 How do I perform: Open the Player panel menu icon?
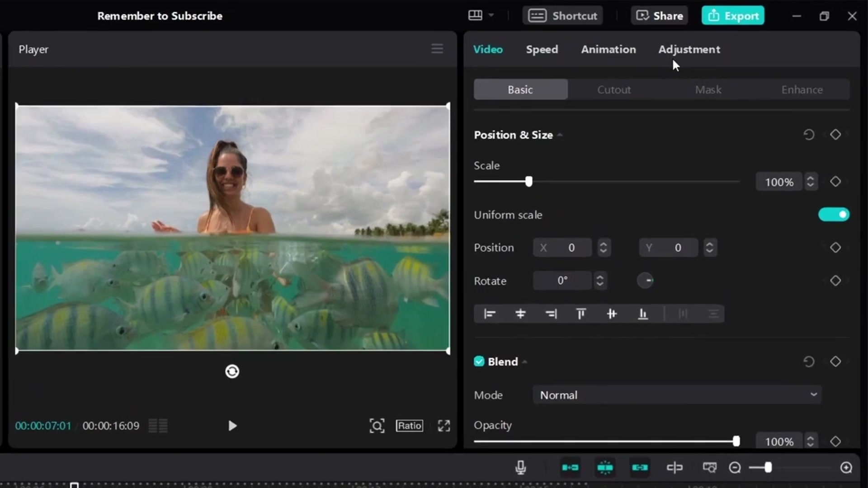pos(437,49)
